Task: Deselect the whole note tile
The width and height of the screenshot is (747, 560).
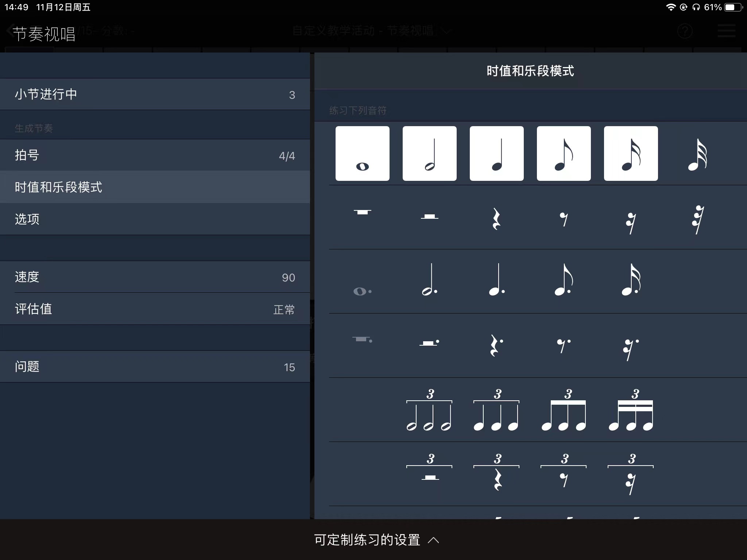Action: (362, 153)
